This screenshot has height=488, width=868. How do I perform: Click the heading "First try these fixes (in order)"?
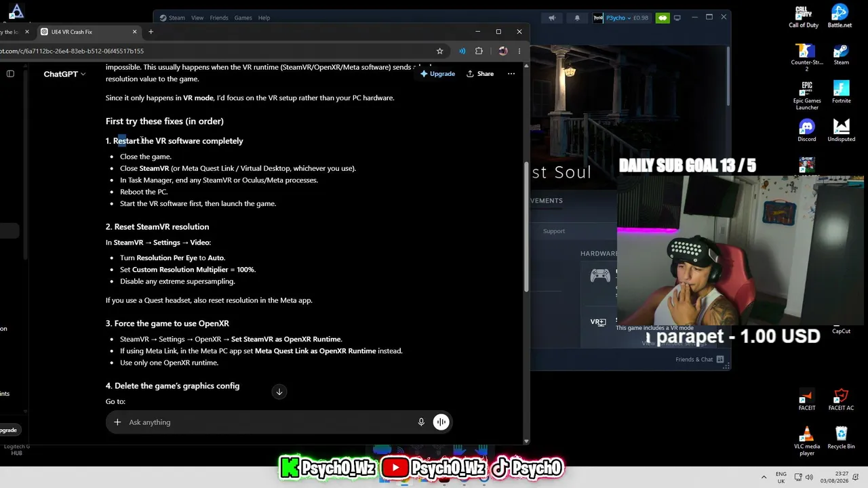pyautogui.click(x=165, y=121)
